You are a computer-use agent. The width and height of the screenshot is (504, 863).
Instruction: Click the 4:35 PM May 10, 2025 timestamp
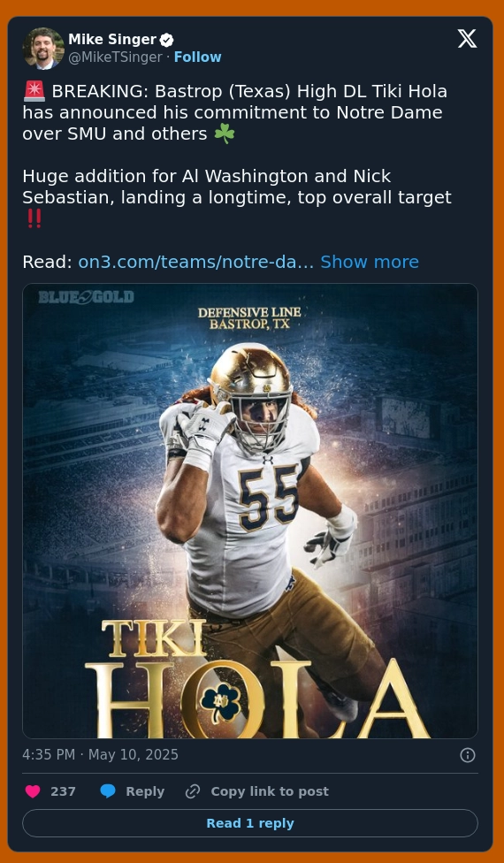(x=100, y=754)
